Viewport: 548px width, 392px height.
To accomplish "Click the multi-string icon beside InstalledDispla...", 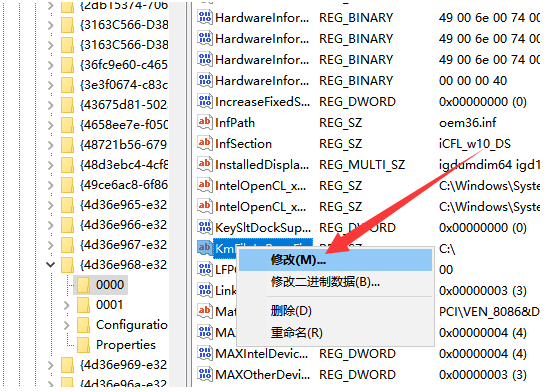I will (204, 164).
